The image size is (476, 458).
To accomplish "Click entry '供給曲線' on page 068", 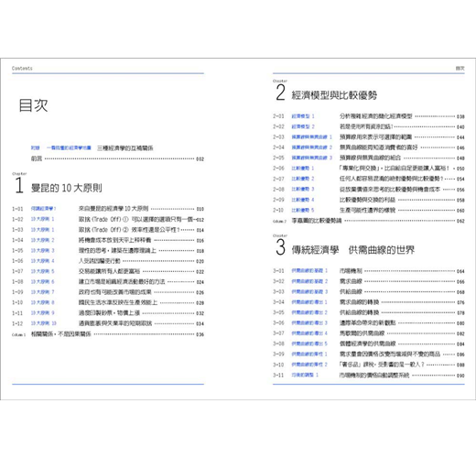I will [351, 291].
